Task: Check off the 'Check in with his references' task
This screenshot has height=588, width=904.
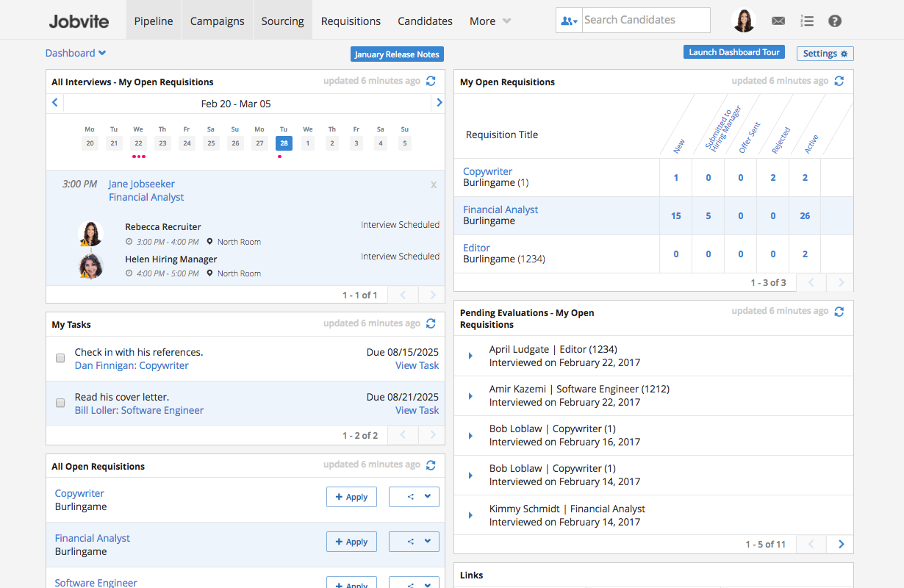Action: pyautogui.click(x=60, y=358)
